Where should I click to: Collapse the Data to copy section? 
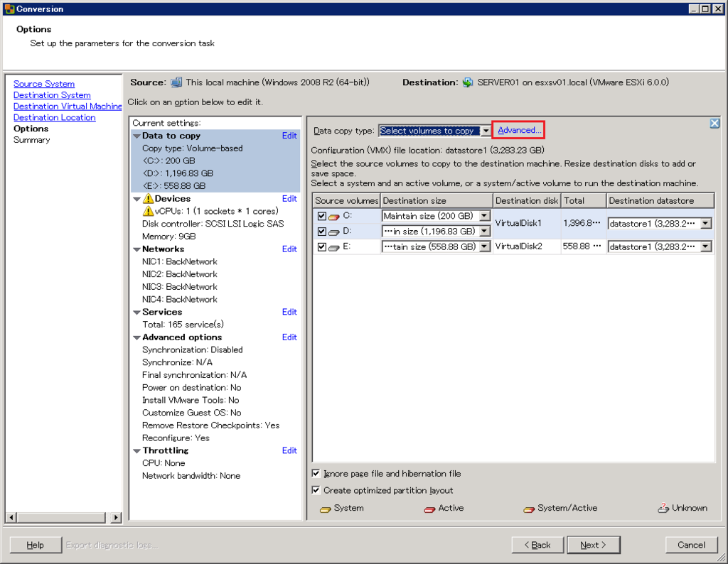(x=136, y=136)
